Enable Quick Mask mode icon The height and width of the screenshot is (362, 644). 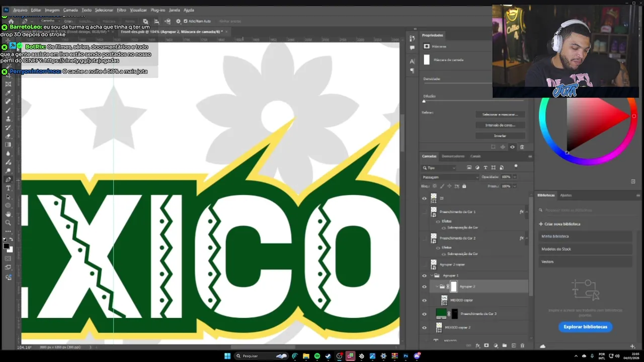[8, 258]
